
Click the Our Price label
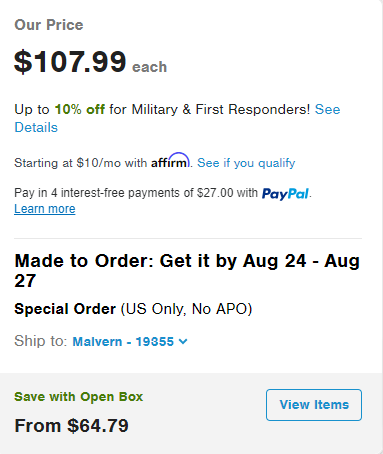click(49, 25)
